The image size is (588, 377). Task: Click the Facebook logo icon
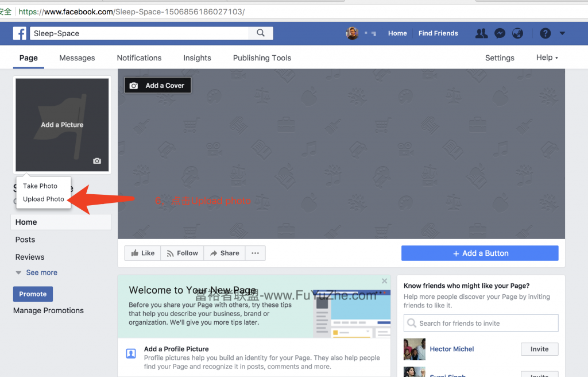point(20,33)
